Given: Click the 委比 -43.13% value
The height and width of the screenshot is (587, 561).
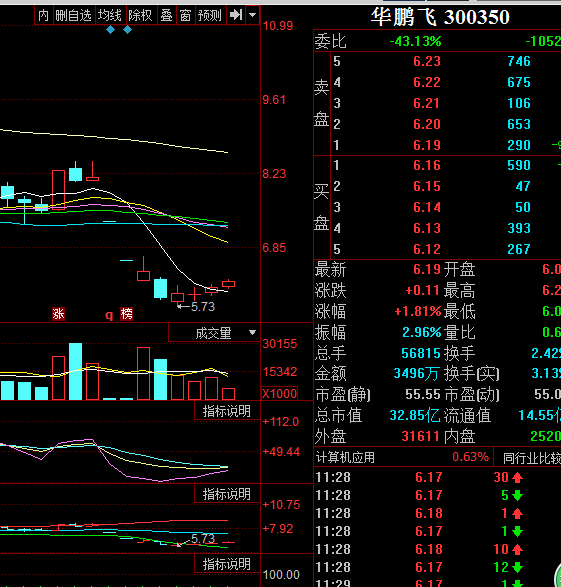Looking at the screenshot, I should tap(415, 41).
